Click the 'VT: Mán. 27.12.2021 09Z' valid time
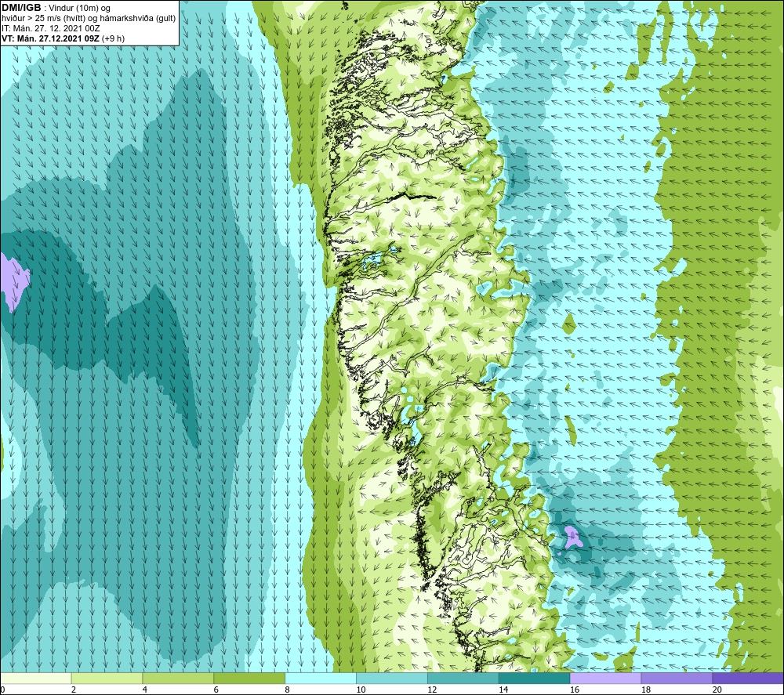The height and width of the screenshot is (695, 784). pyautogui.click(x=50, y=38)
